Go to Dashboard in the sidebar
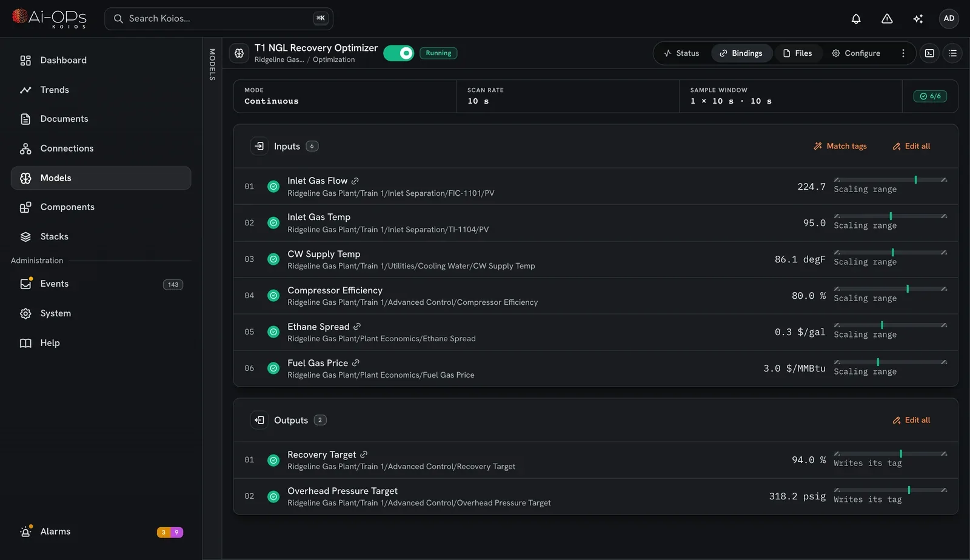Image resolution: width=970 pixels, height=560 pixels. [x=101, y=61]
